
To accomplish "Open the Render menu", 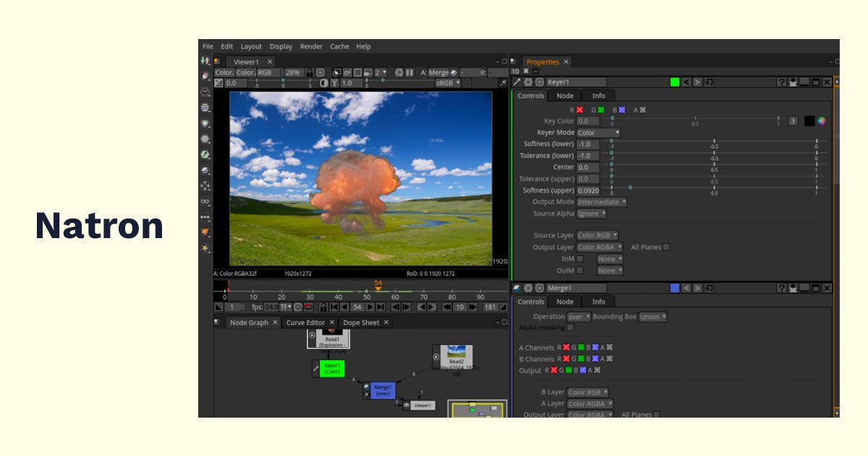I will (311, 46).
